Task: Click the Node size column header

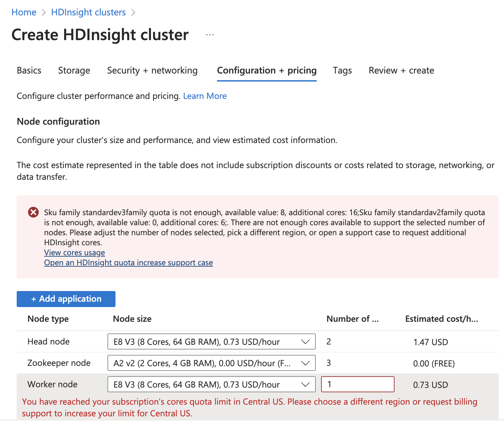Action: (x=132, y=319)
